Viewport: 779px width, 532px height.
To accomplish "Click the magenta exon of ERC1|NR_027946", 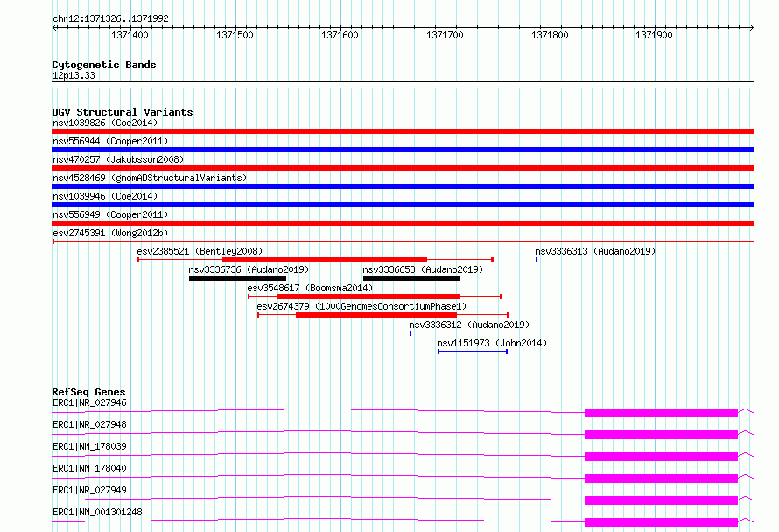I will pyautogui.click(x=661, y=413).
